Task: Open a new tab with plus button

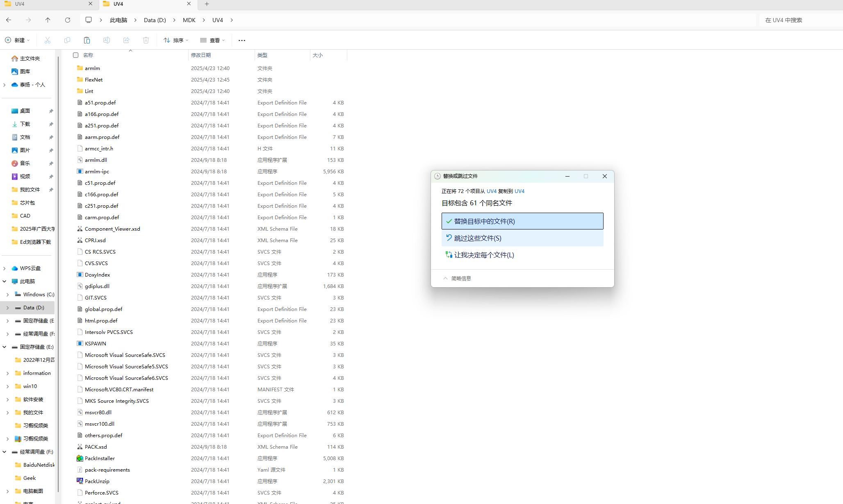Action: coord(207,4)
